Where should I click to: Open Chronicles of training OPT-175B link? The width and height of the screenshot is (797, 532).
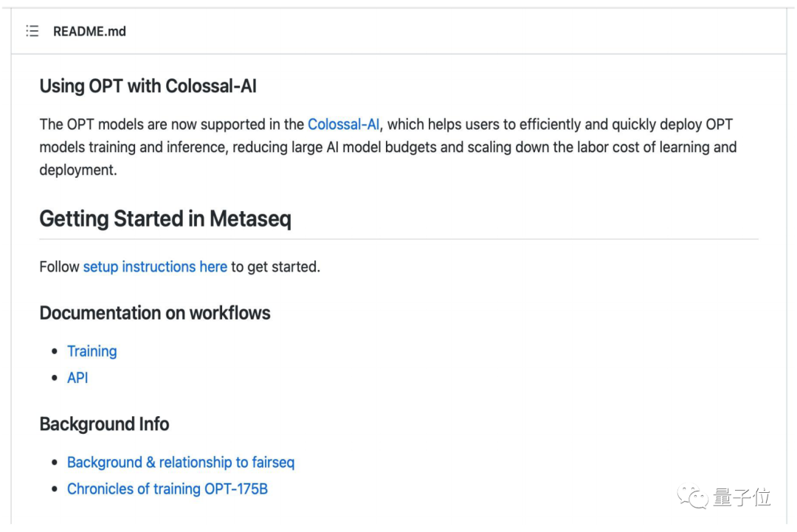point(168,488)
